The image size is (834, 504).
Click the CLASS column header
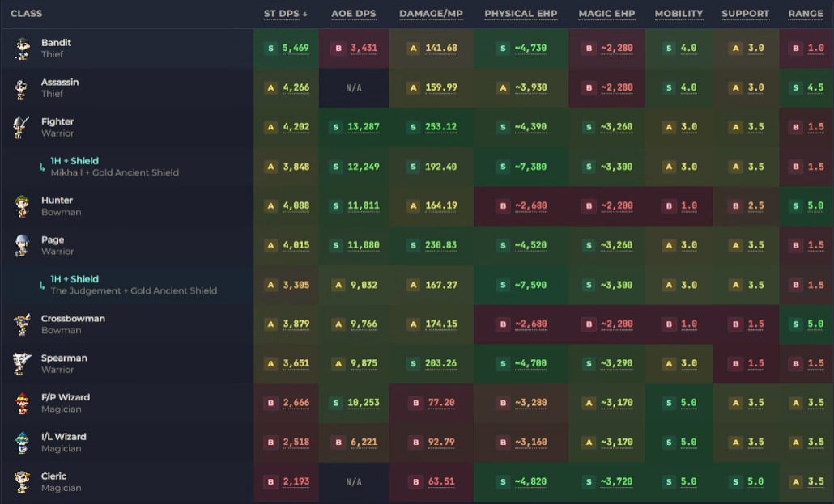[26, 14]
